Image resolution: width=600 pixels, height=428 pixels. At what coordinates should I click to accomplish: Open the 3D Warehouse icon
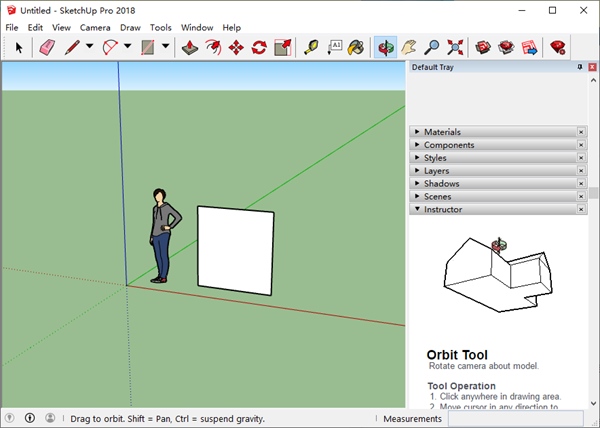(x=483, y=48)
